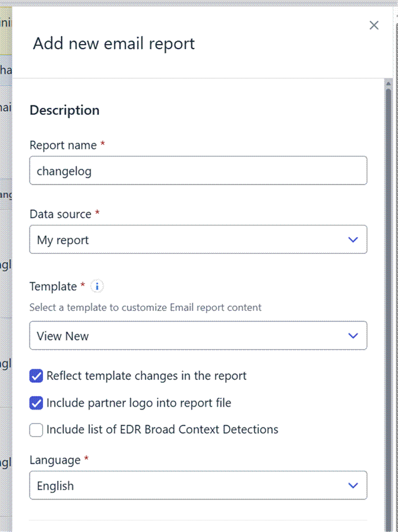This screenshot has height=532, width=398.
Task: Open the Language dropdown showing English
Action: pyautogui.click(x=198, y=485)
